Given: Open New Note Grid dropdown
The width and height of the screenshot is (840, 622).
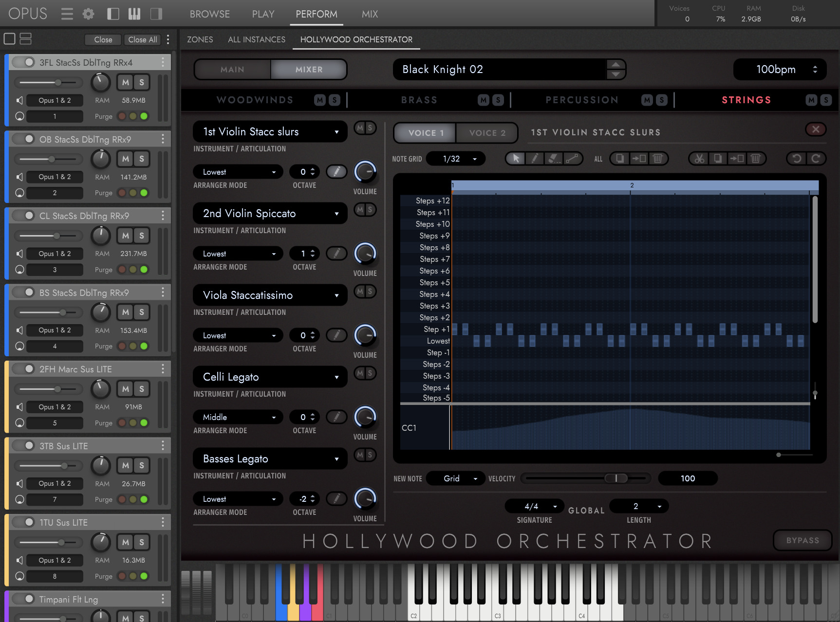Looking at the screenshot, I should pyautogui.click(x=455, y=478).
